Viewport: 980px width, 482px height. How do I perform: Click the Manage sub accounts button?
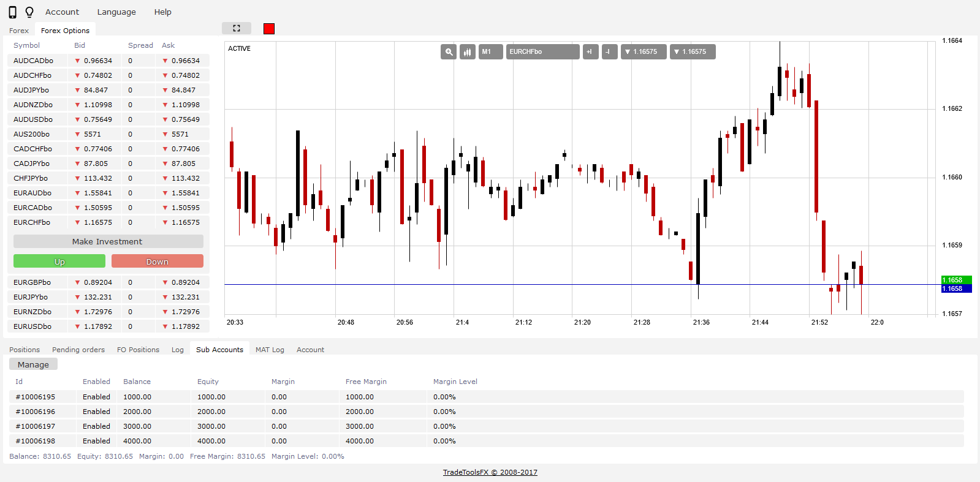[x=33, y=364]
